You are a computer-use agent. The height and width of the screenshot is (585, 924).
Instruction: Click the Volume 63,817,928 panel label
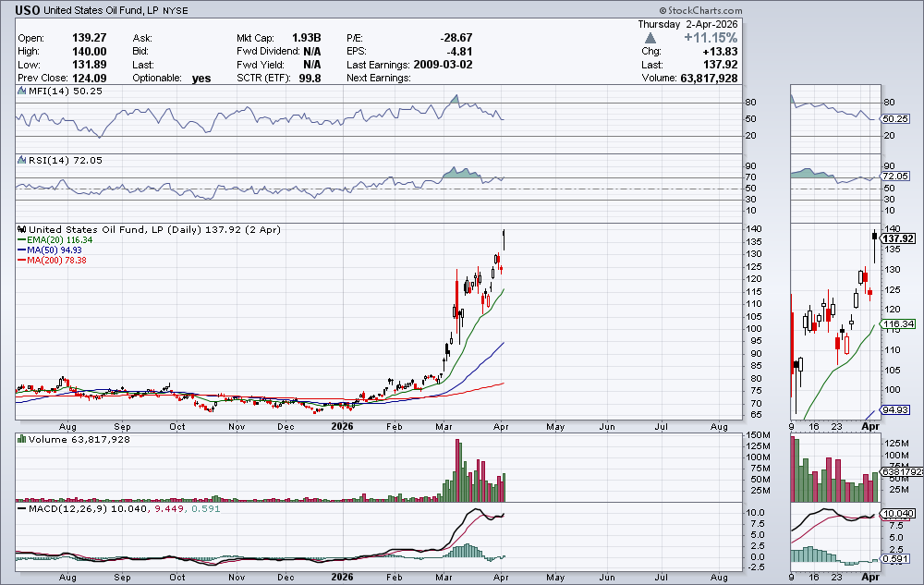click(79, 439)
